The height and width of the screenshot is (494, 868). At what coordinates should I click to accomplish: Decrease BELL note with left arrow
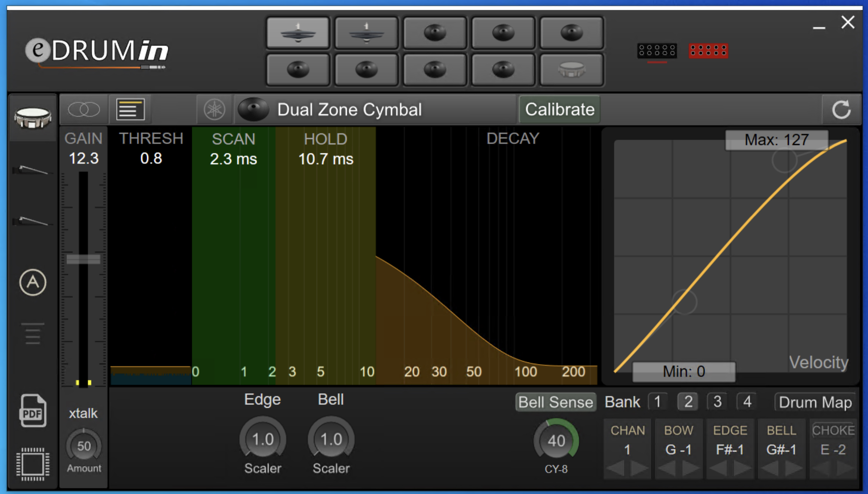click(x=770, y=468)
